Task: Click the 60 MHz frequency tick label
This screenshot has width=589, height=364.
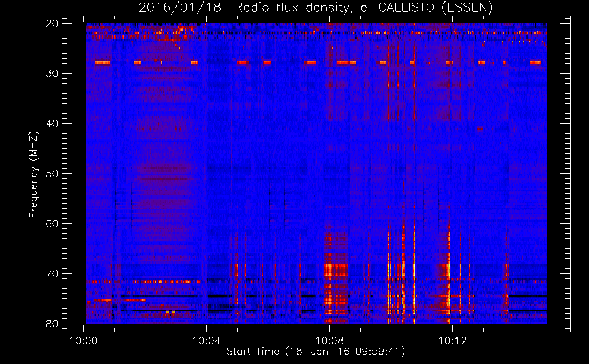Action: tap(52, 223)
